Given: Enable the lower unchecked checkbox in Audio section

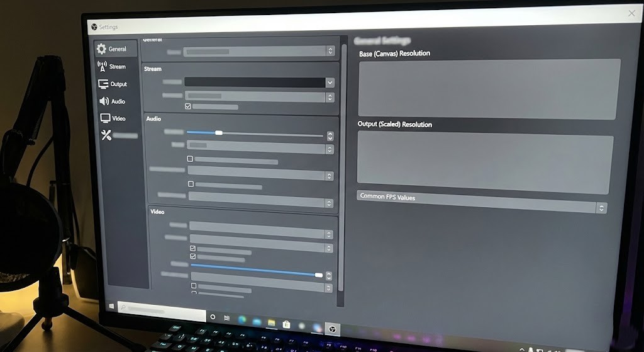Looking at the screenshot, I should click(x=191, y=184).
